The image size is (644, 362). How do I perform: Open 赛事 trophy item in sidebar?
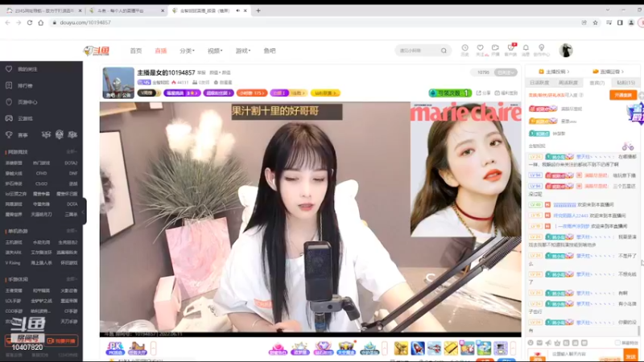[x=23, y=135]
